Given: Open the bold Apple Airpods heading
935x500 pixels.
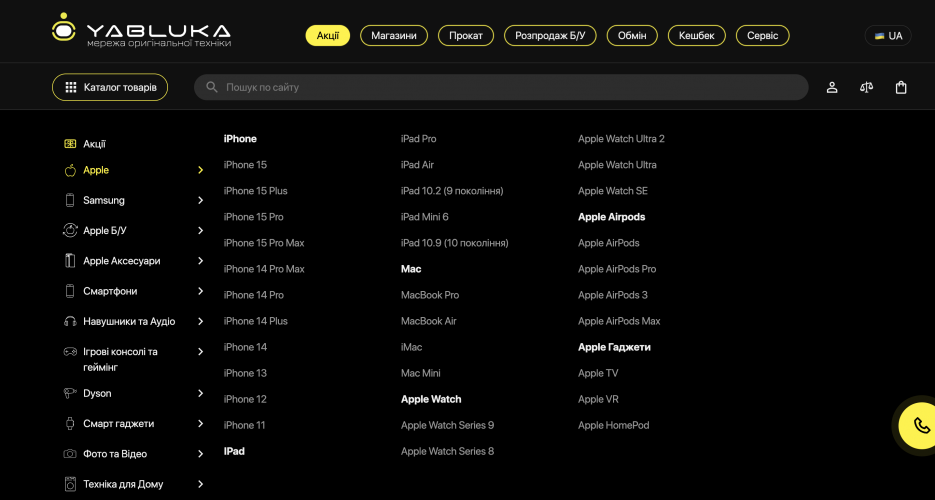Looking at the screenshot, I should pos(612,217).
